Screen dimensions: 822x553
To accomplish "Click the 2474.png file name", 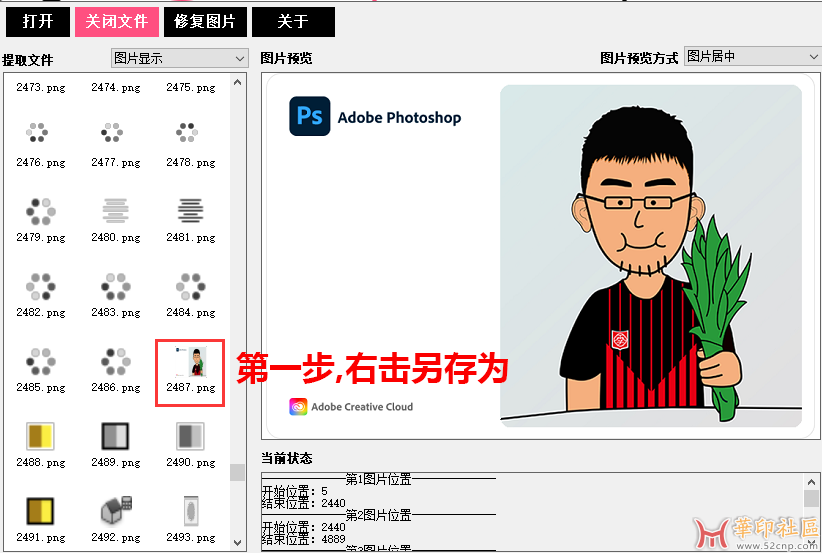I will tap(116, 88).
